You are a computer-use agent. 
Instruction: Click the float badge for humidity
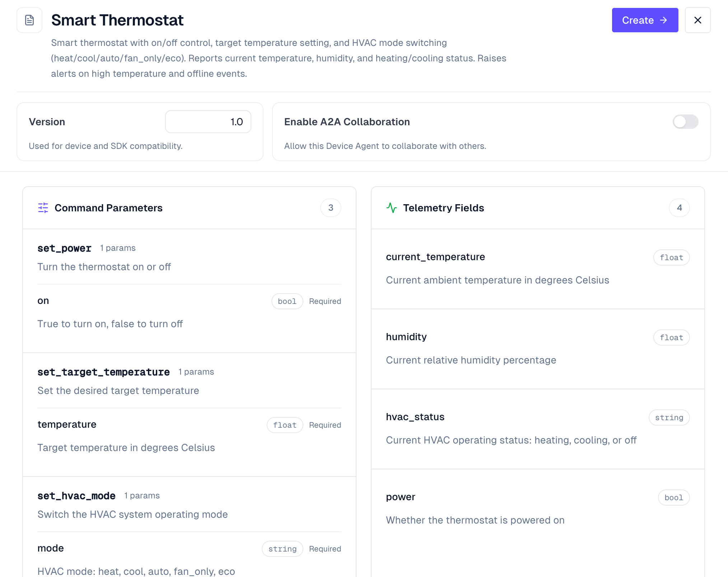point(671,337)
